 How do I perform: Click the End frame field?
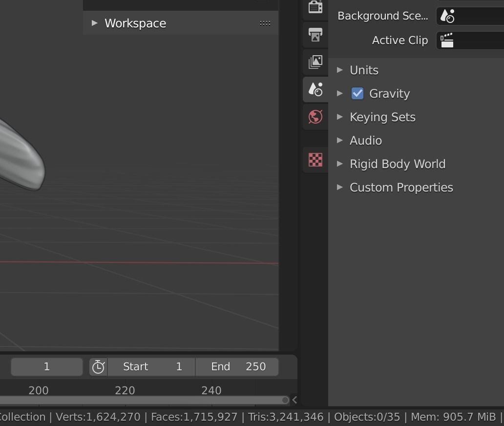237,367
